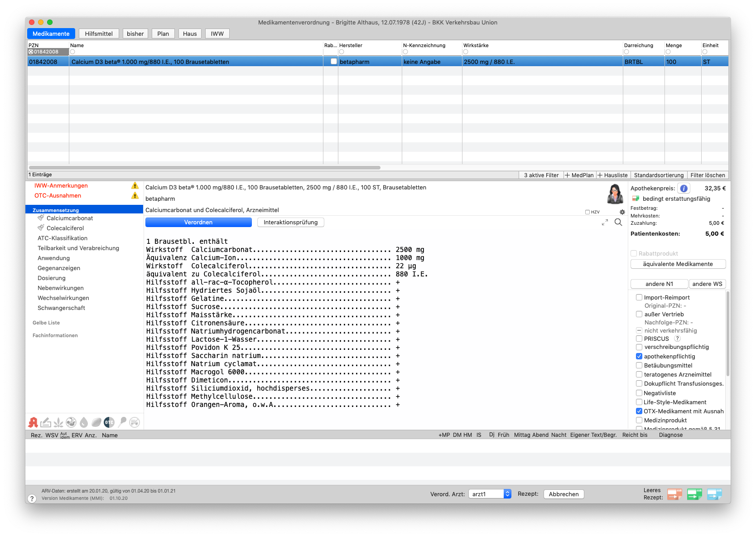Toggle the Life-Style-Medikament checkbox
The image size is (756, 537).
pyautogui.click(x=639, y=402)
